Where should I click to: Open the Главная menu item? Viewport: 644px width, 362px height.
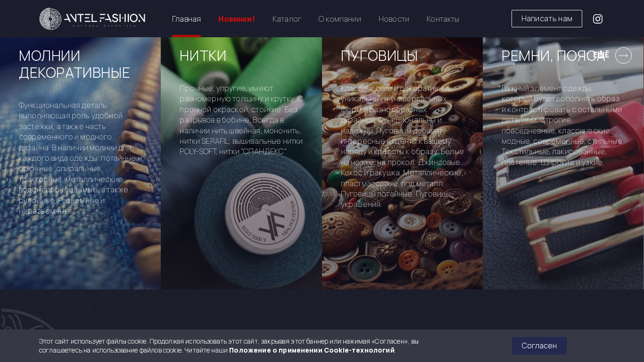pos(186,19)
